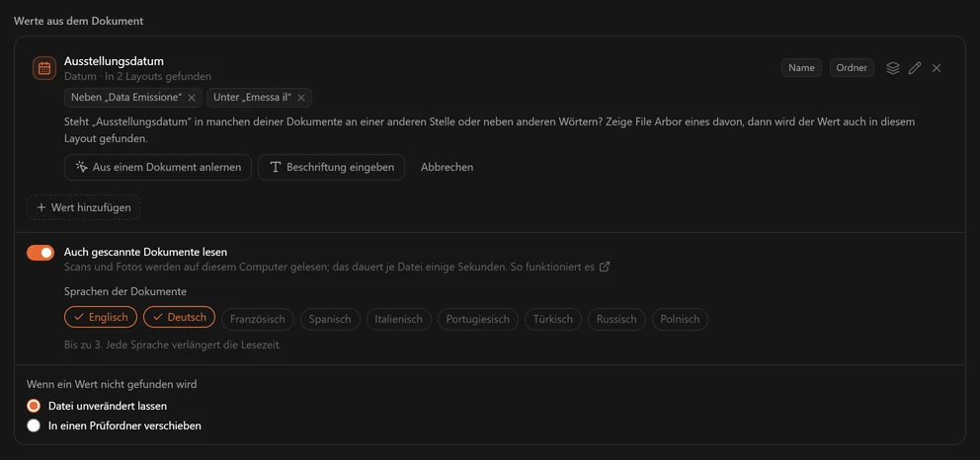
Task: Click the calendar icon beside Ausstellungsdatum
Action: tap(44, 68)
